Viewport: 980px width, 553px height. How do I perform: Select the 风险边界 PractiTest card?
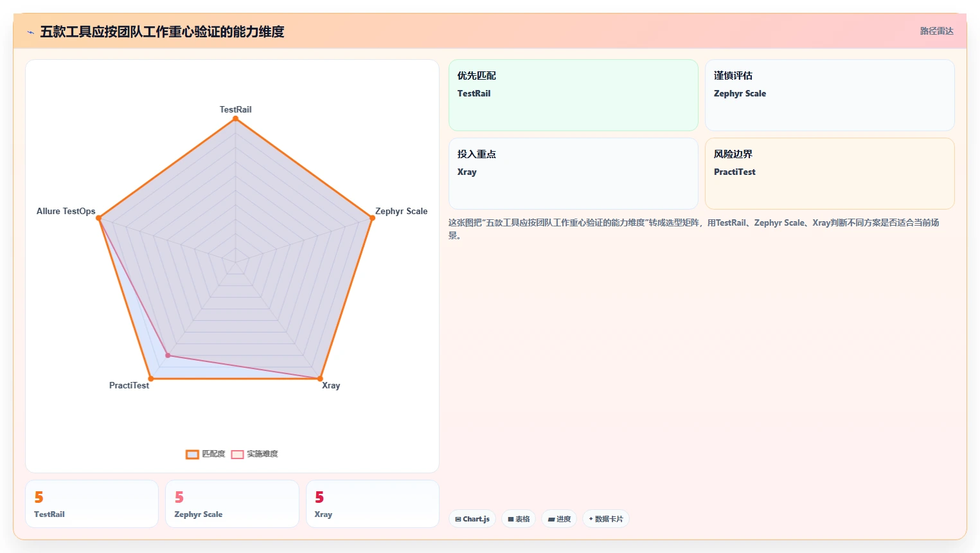click(830, 174)
